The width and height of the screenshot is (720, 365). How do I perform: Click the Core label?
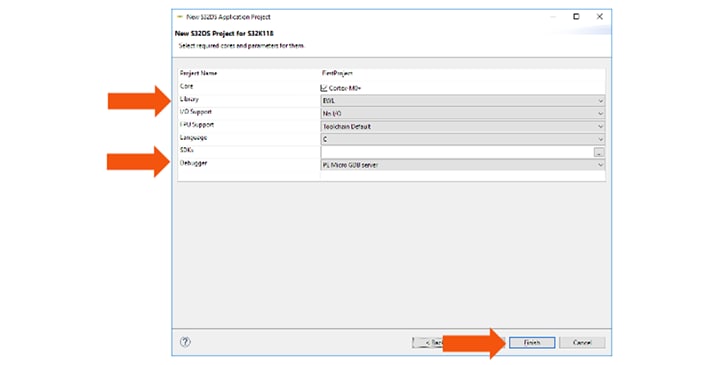click(x=186, y=86)
